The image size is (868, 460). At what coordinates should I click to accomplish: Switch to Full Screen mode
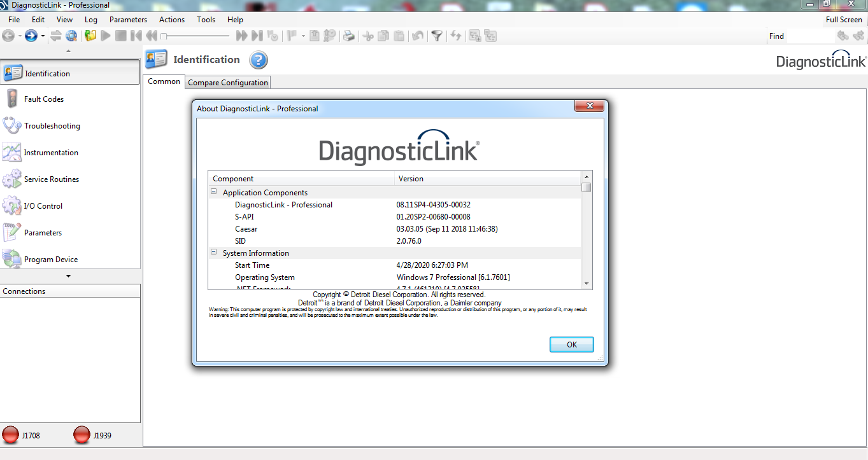click(x=844, y=20)
